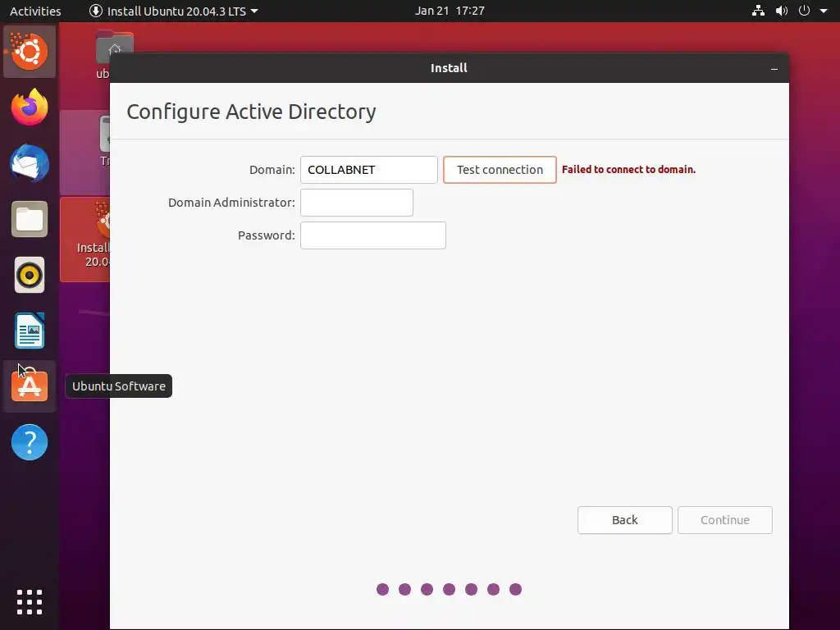Image resolution: width=840 pixels, height=630 pixels.
Task: Open the clock Jan 21 17:27 menu
Action: pyautogui.click(x=450, y=11)
